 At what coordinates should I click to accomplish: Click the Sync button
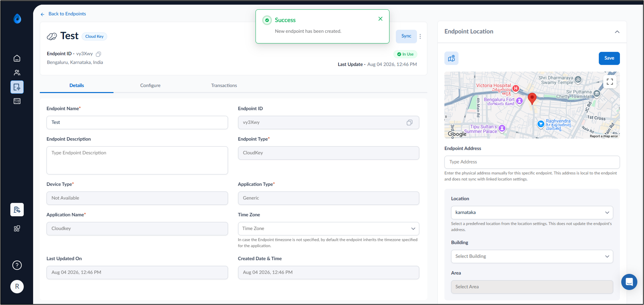tap(406, 36)
